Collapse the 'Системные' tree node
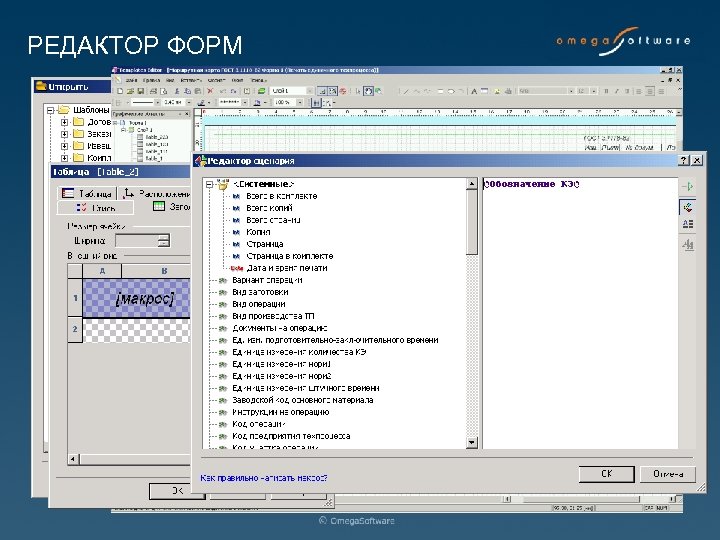The image size is (720, 540). 209,184
